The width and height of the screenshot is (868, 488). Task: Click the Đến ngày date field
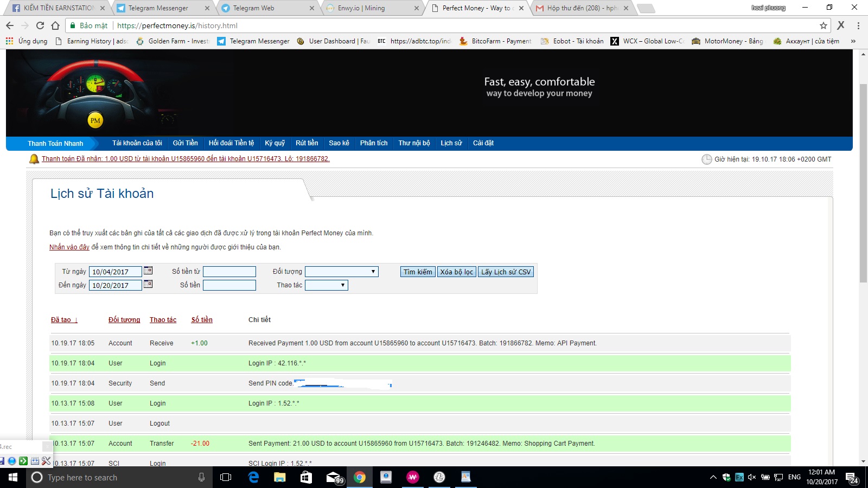116,285
